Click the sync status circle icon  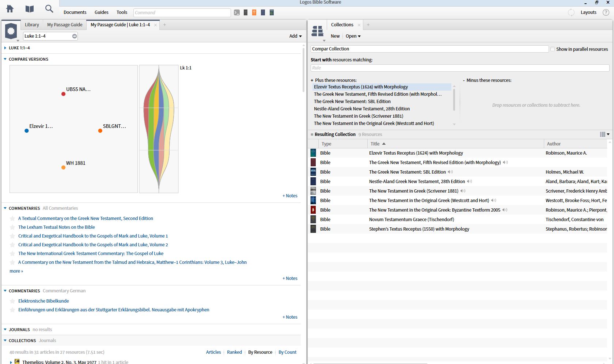pos(571,12)
